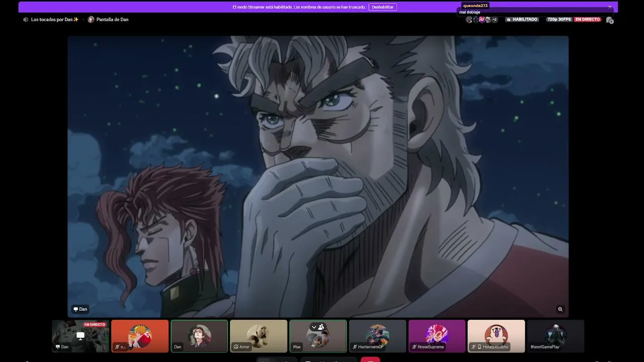Select Dan's live screen share tile

point(80,336)
